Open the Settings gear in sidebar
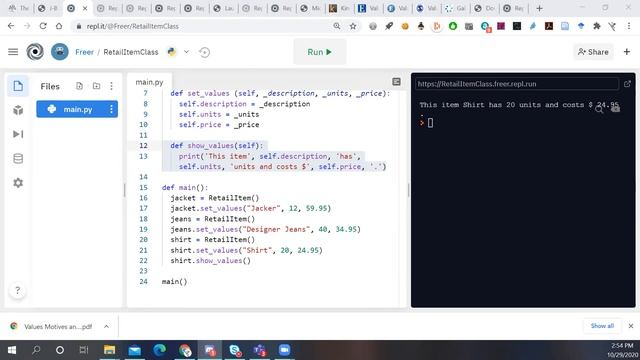This screenshot has width=640, height=360. pos(18,183)
